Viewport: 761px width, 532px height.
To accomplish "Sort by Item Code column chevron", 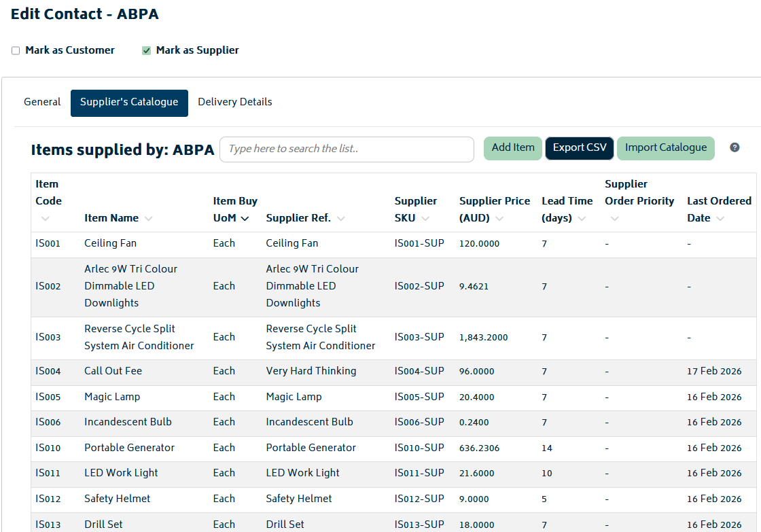I will 46,219.
